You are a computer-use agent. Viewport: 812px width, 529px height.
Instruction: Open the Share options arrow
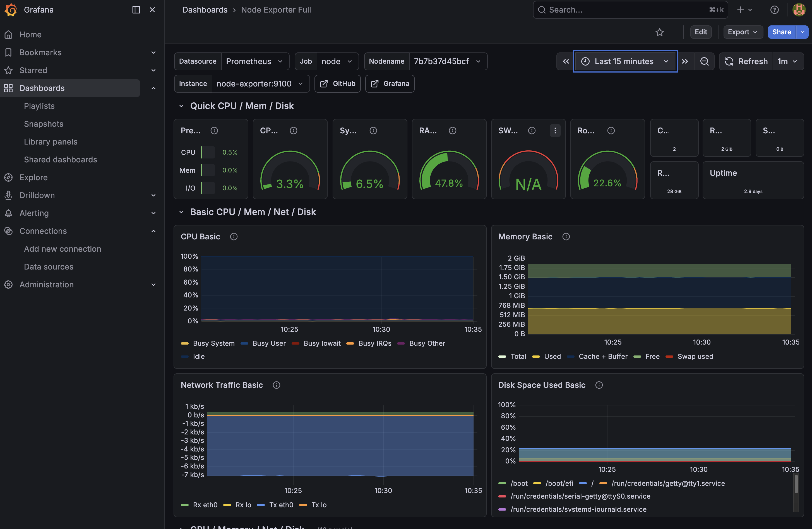click(802, 32)
